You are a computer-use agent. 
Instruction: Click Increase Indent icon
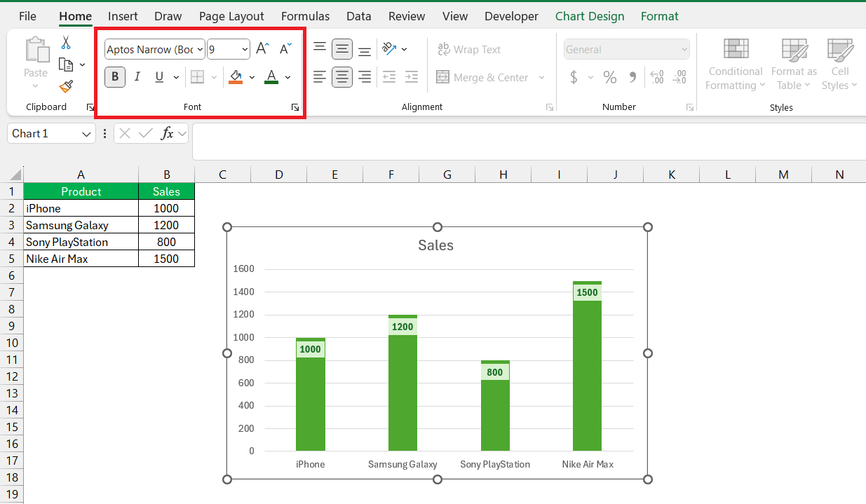click(412, 77)
